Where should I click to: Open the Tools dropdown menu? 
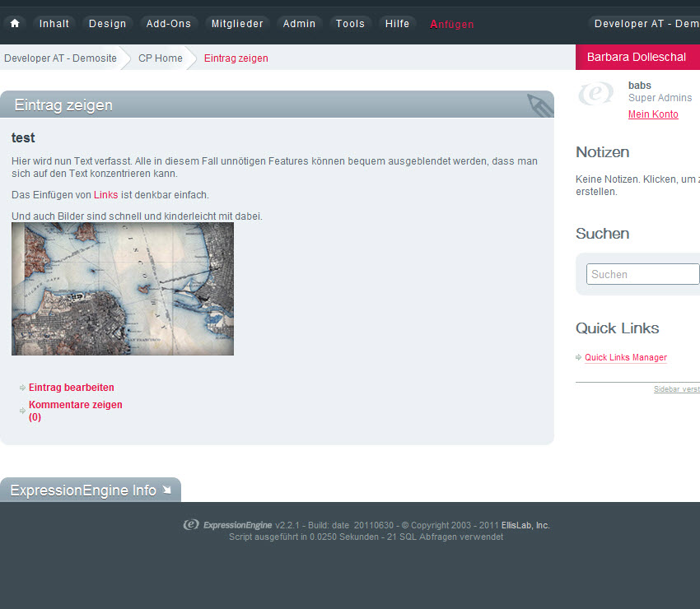[x=350, y=23]
